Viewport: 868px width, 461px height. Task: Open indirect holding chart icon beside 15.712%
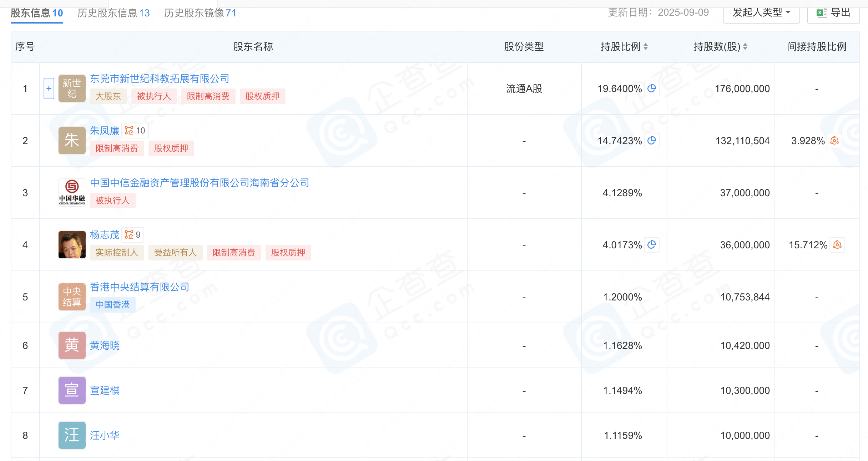[837, 245]
